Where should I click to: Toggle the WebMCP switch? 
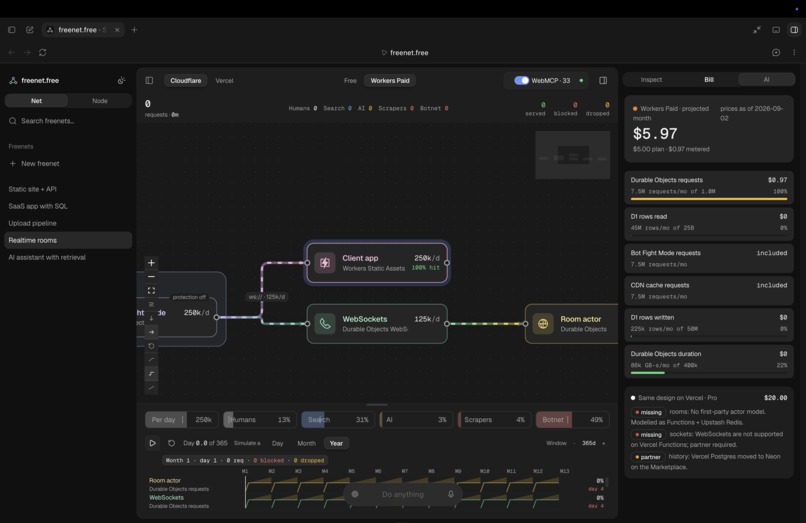[x=521, y=80]
